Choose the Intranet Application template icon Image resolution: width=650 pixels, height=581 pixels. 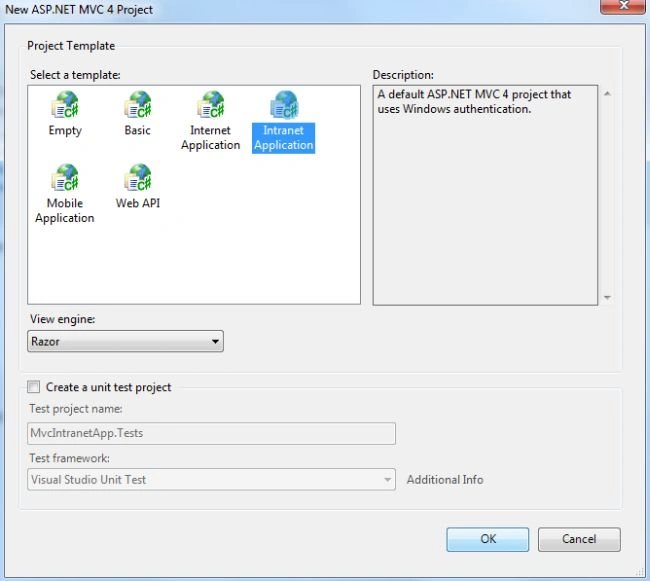pyautogui.click(x=284, y=104)
